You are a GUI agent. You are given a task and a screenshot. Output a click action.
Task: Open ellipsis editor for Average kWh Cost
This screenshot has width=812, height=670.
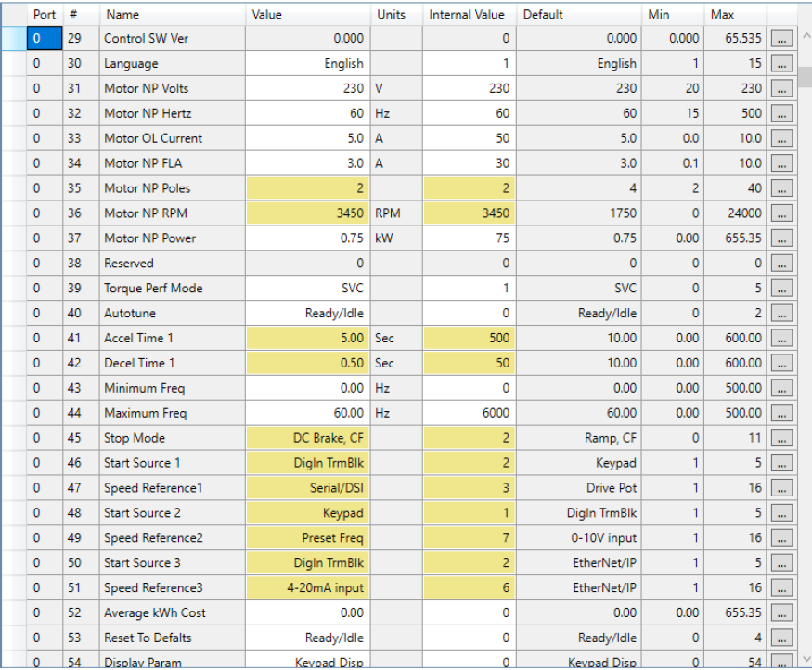click(781, 612)
